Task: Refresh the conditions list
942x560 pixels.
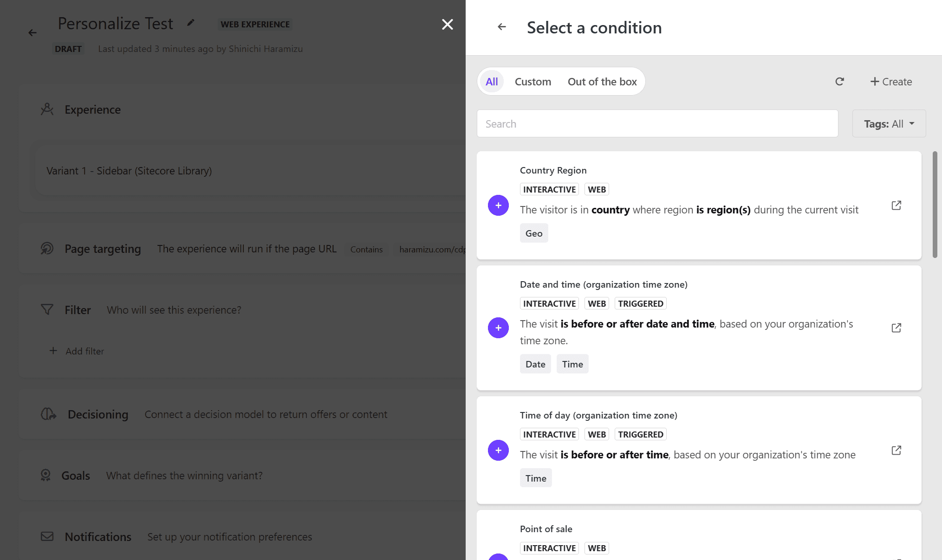Action: (x=839, y=82)
